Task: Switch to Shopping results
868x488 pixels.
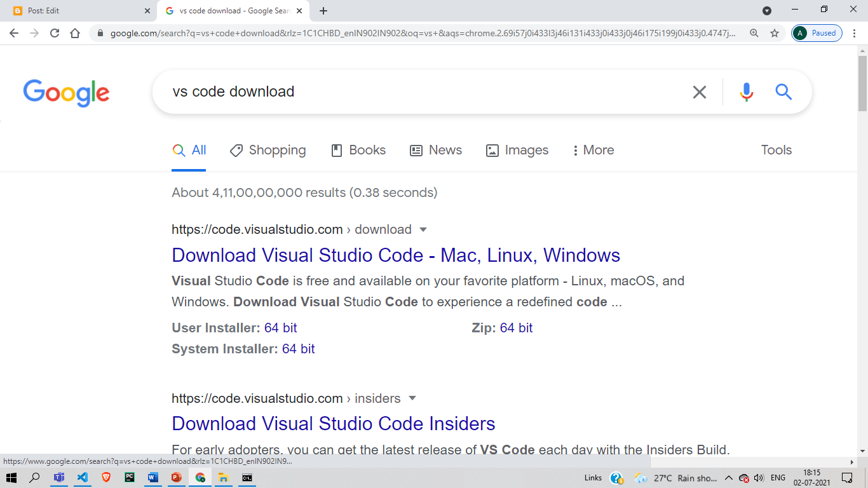Action: point(268,151)
